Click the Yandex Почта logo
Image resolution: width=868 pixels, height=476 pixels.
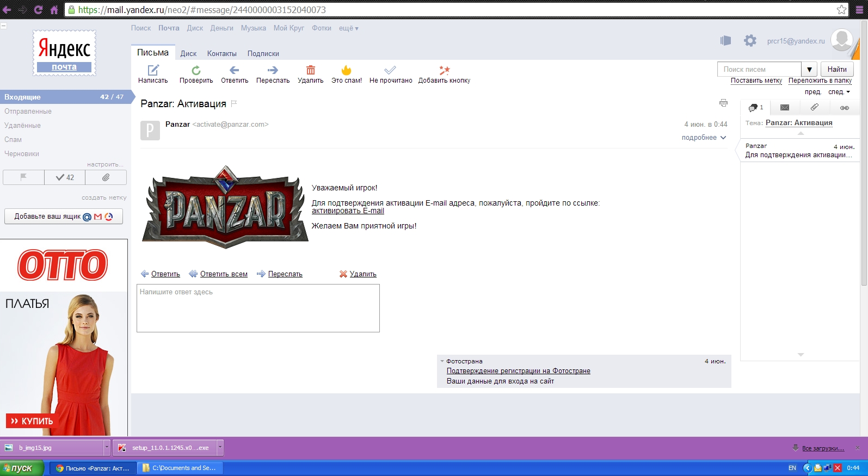(x=64, y=53)
